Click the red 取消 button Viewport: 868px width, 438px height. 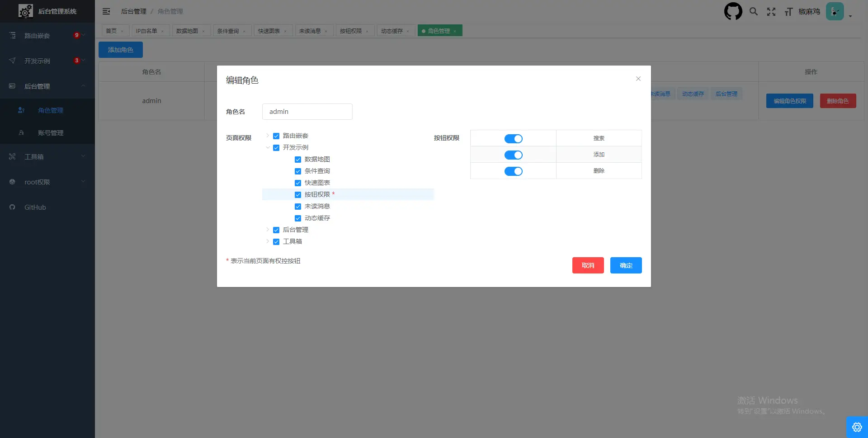click(x=588, y=265)
